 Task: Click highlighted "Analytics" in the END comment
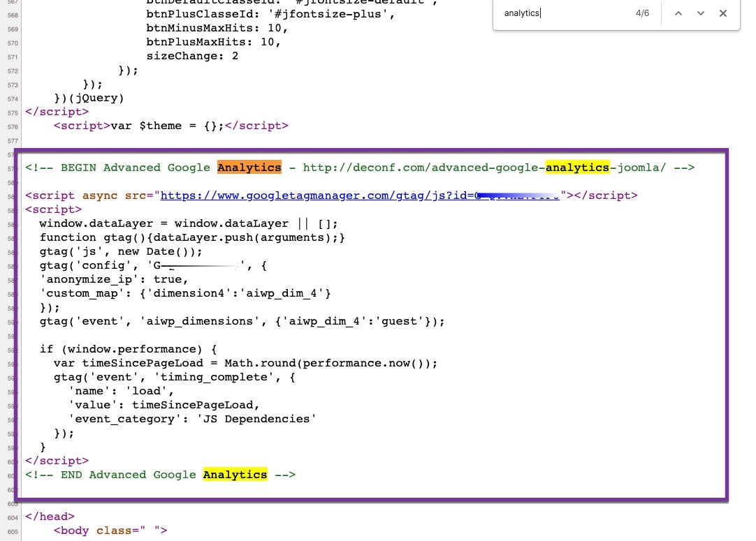[235, 475]
